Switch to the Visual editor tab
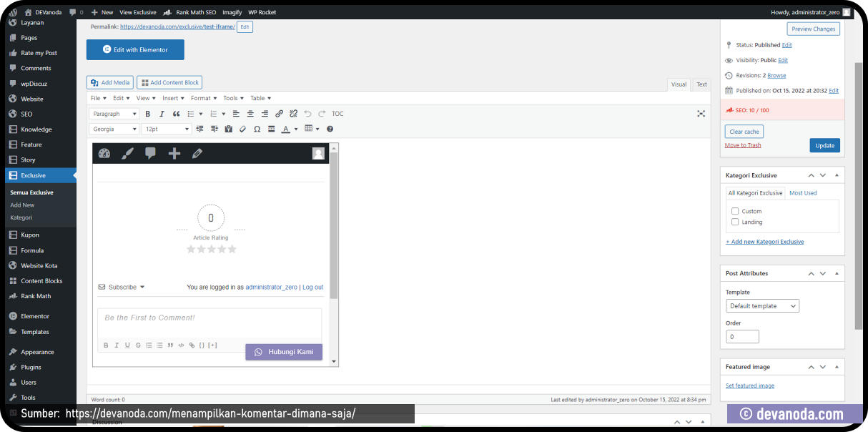This screenshot has height=432, width=868. [679, 84]
